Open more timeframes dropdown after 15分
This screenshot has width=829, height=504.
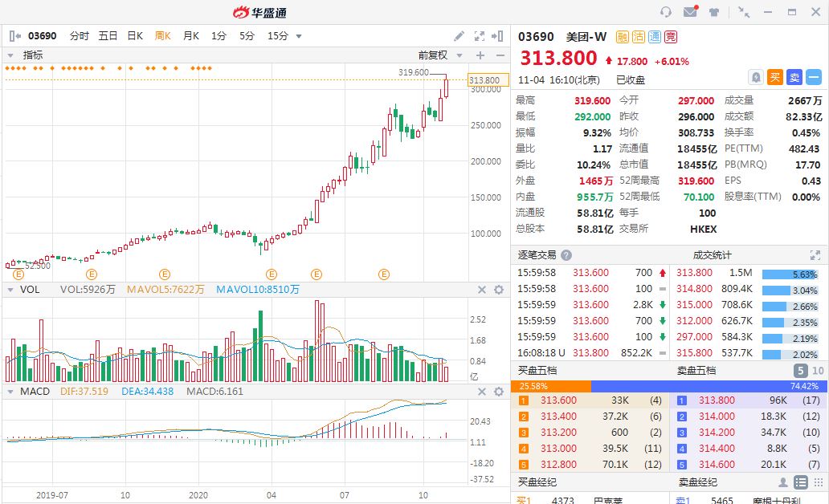(299, 36)
